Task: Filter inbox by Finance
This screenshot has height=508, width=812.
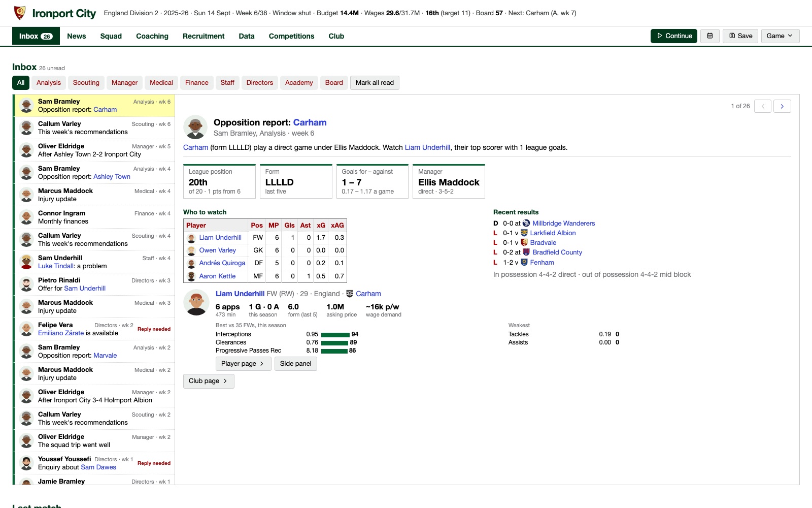Action: pos(197,83)
